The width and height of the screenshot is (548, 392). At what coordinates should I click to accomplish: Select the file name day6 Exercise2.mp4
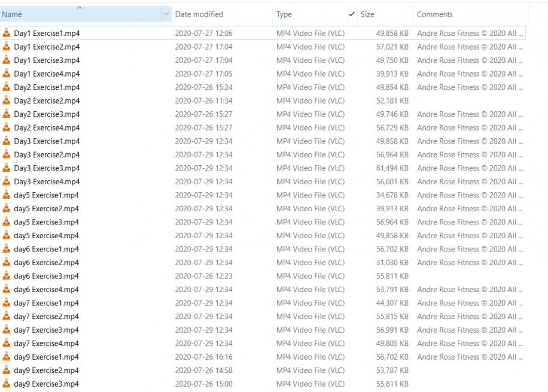click(47, 263)
